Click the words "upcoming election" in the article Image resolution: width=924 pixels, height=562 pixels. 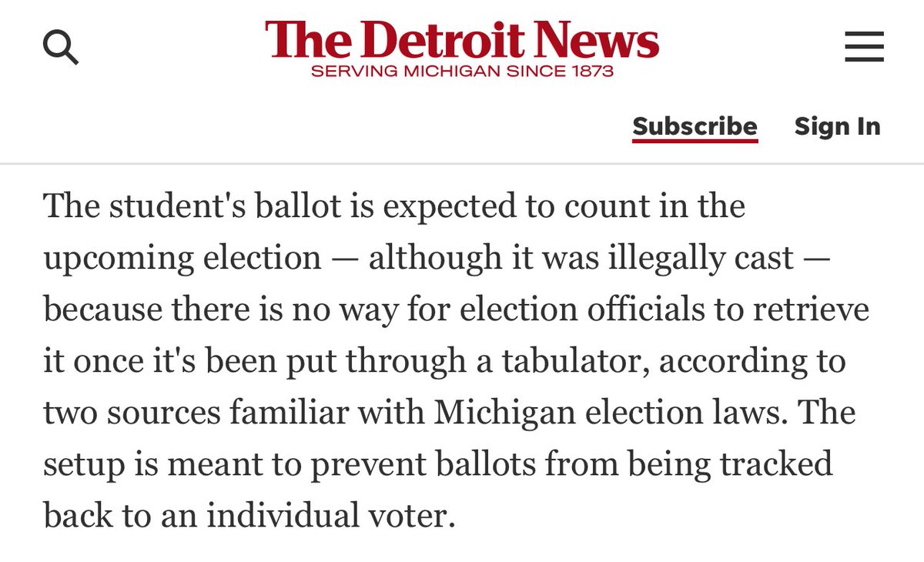tap(182, 258)
